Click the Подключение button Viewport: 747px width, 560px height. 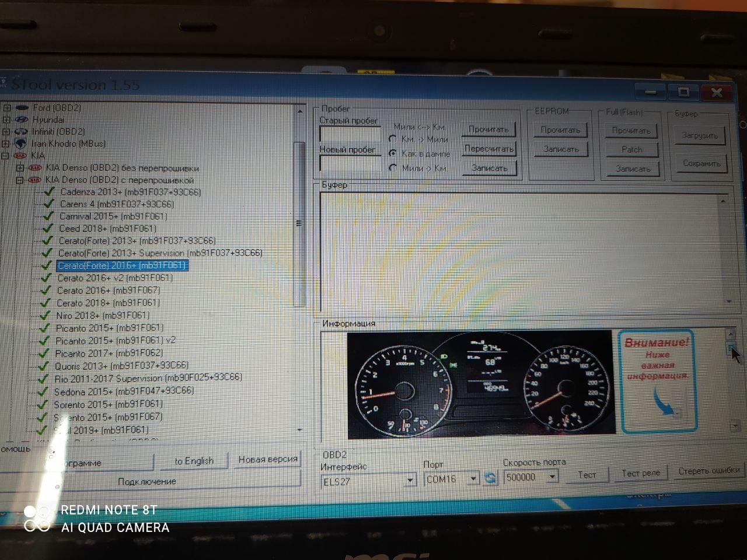pos(147,481)
